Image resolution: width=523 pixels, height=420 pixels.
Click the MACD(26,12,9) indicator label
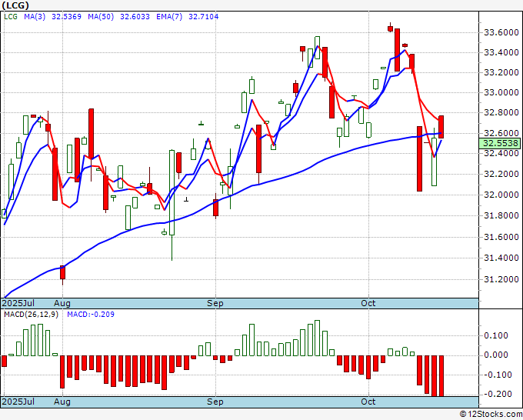pyautogui.click(x=31, y=315)
